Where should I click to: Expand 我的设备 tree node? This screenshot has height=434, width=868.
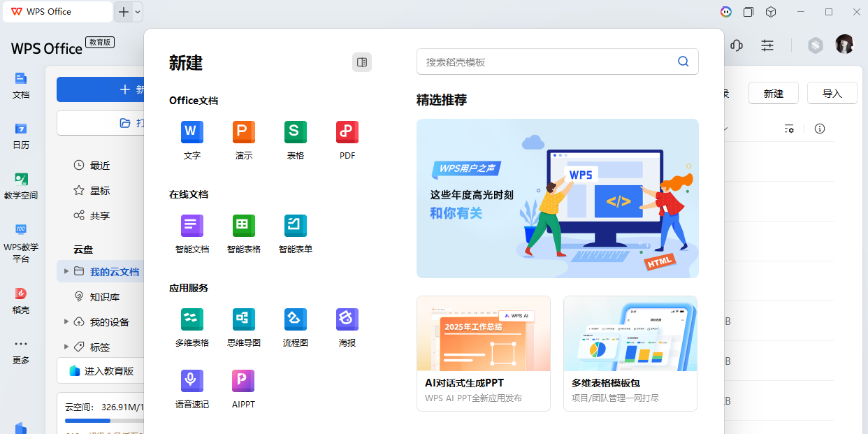(66, 321)
